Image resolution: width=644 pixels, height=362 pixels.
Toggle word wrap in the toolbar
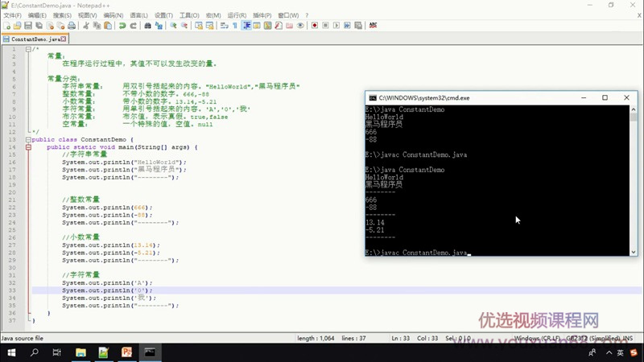pyautogui.click(x=224, y=26)
